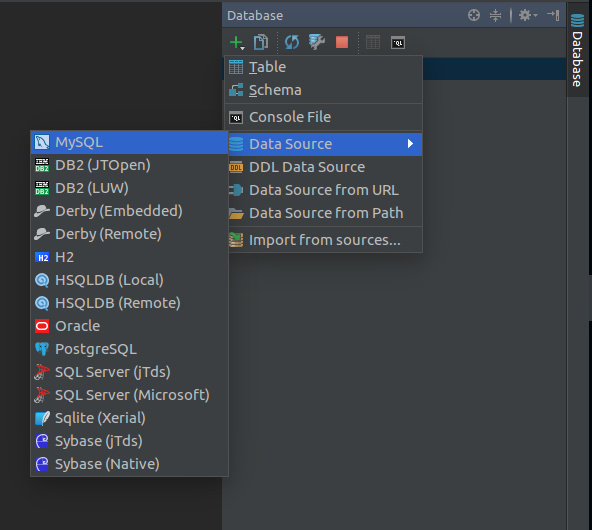Click the Duplicate data source icon
The height and width of the screenshot is (530, 592).
(x=261, y=42)
